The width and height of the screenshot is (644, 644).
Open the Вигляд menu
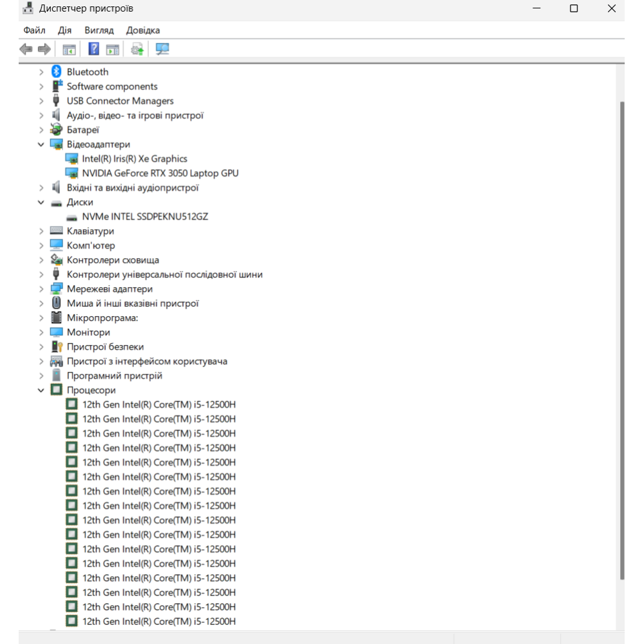point(99,30)
